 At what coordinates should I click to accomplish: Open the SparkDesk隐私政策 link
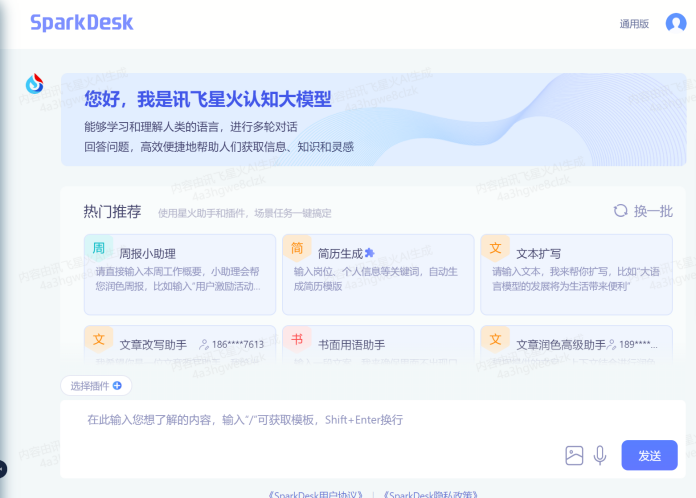(431, 494)
